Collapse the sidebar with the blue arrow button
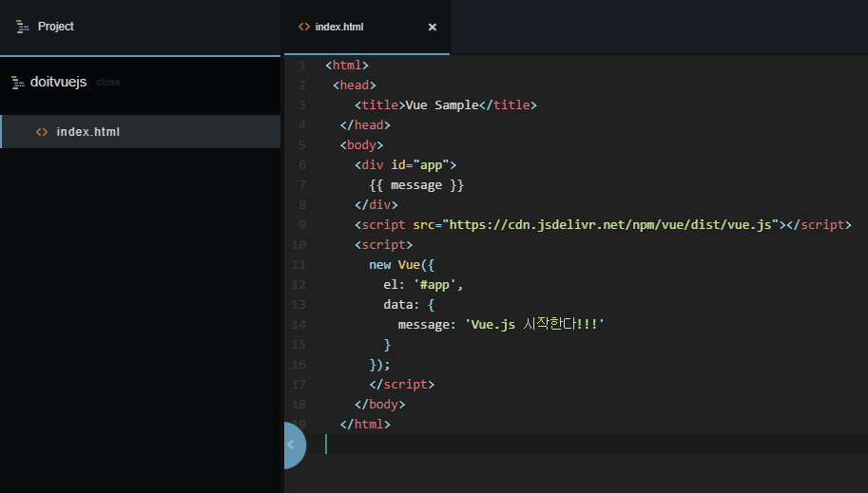This screenshot has width=868, height=493. click(x=295, y=445)
